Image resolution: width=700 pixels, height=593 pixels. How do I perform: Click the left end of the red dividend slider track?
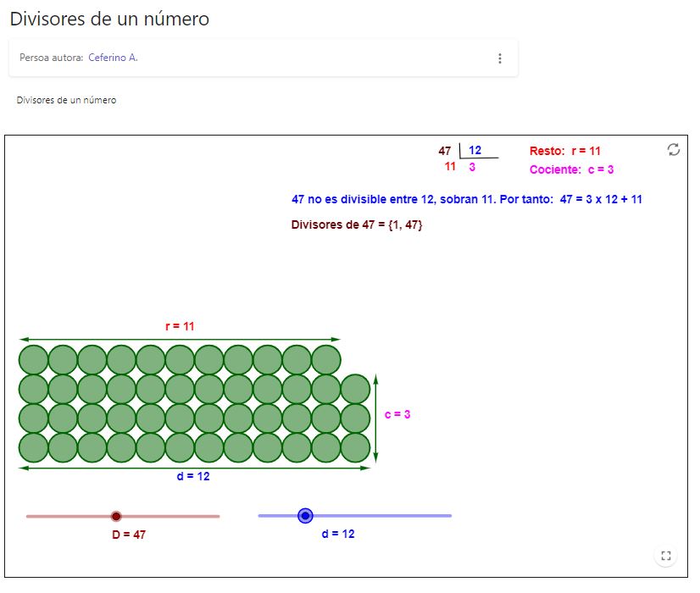[28, 516]
